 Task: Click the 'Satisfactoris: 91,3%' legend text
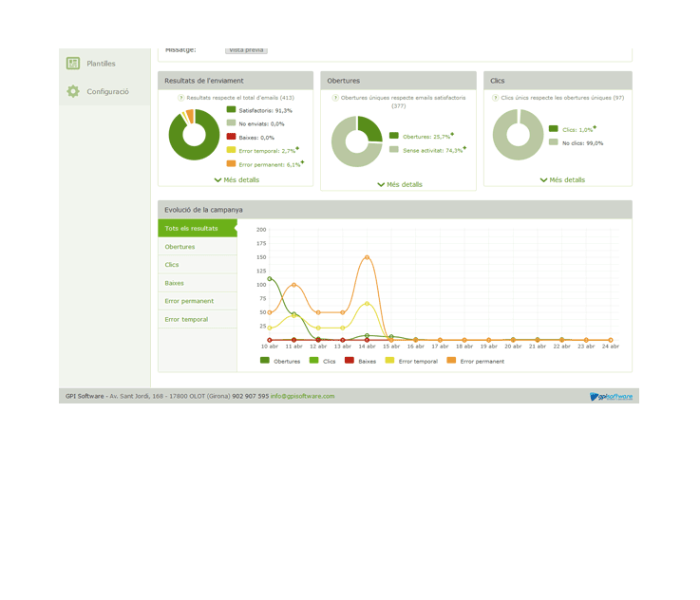(266, 111)
